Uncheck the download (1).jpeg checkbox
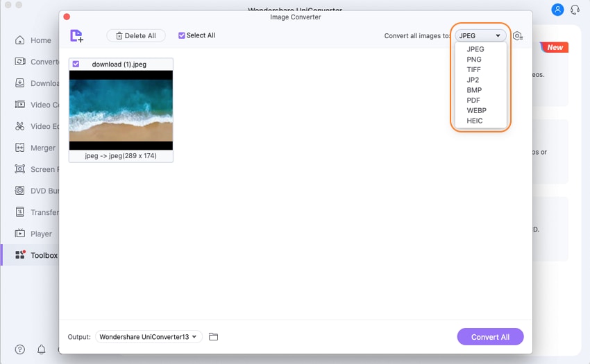The width and height of the screenshot is (590, 364). coord(76,64)
